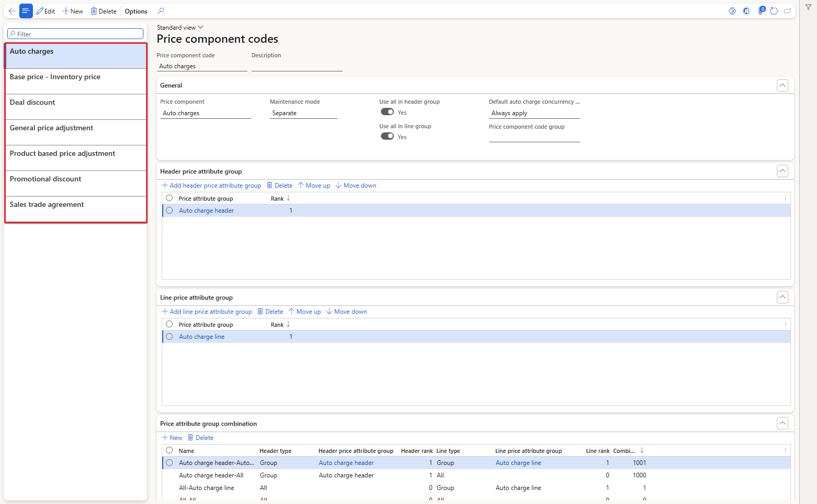Viewport: 817px width, 504px height.
Task: Open combination grid options menu
Action: [786, 450]
